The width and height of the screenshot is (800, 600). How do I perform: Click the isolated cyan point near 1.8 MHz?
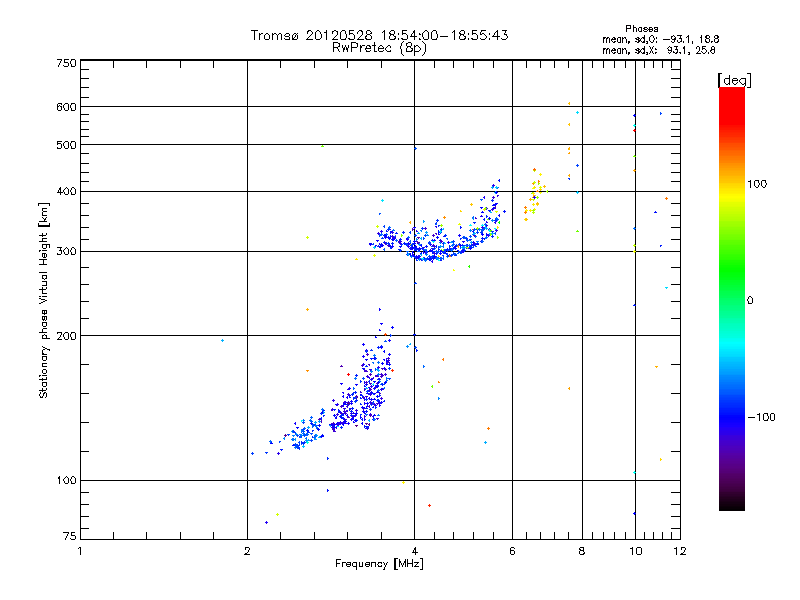222,340
